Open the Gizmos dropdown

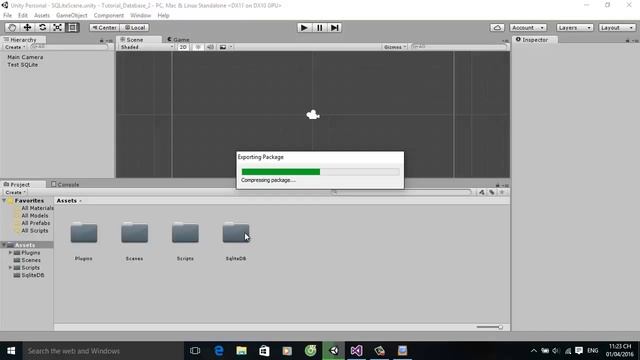[x=395, y=47]
